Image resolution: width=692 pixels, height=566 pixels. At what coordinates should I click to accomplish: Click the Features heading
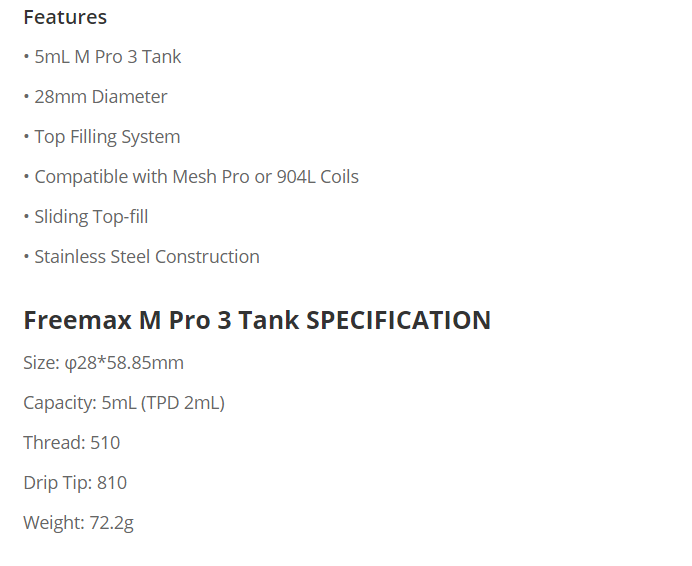tap(65, 17)
